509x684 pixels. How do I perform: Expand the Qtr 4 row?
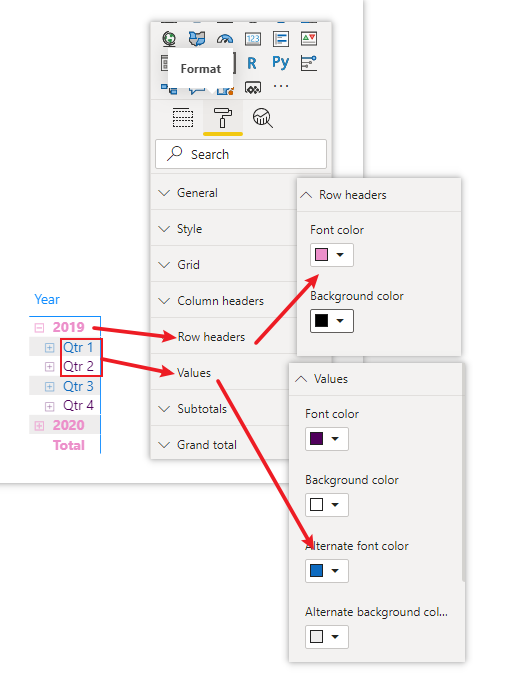coord(50,406)
